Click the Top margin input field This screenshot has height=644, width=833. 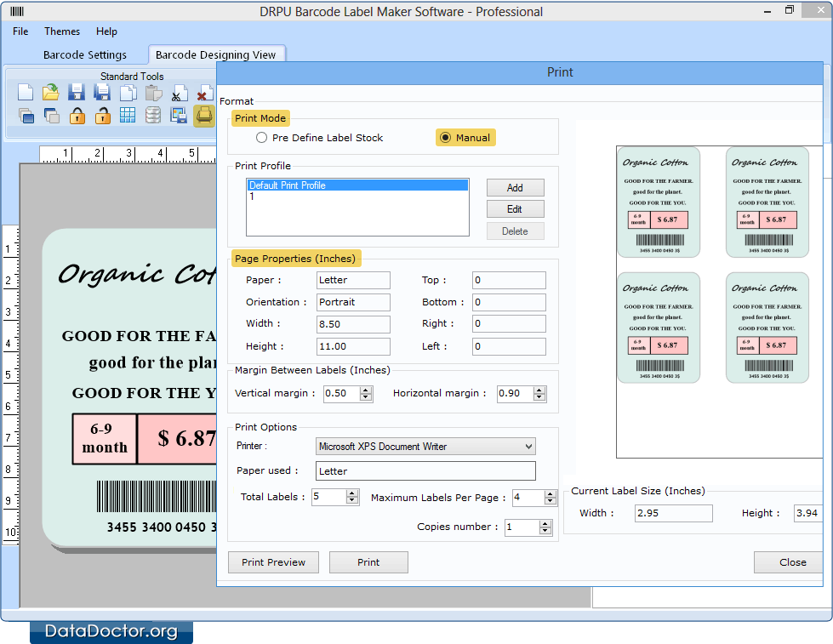(509, 280)
